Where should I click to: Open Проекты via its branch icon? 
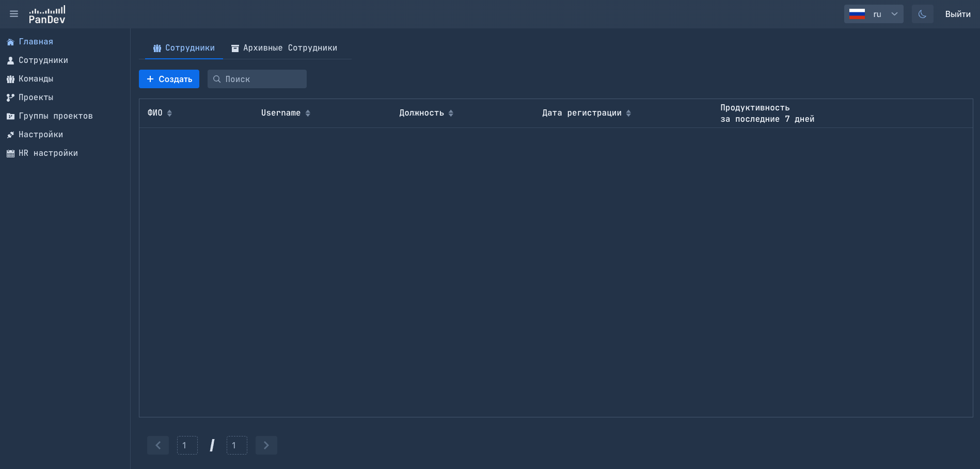[x=10, y=98]
